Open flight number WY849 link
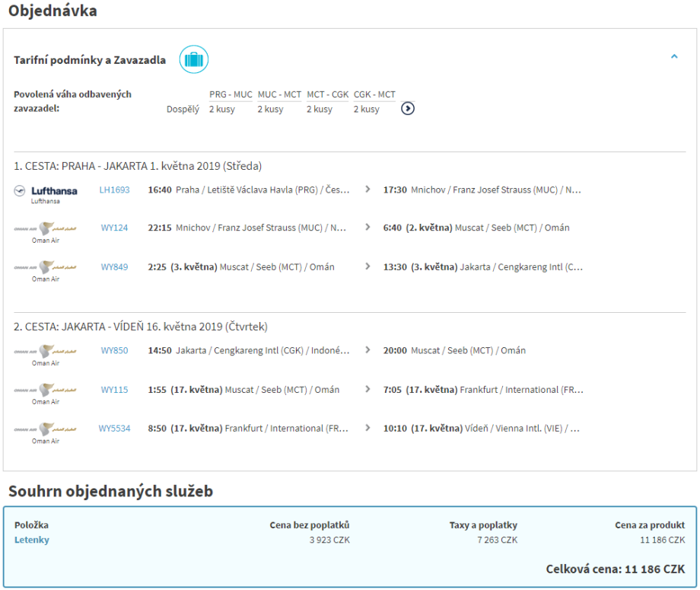Image resolution: width=700 pixels, height=590 pixels. tap(114, 267)
